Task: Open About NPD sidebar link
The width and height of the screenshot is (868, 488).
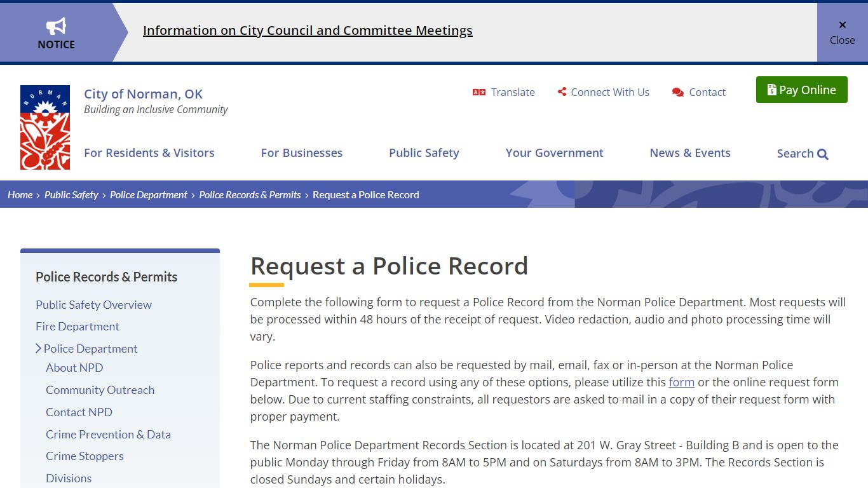Action: click(x=74, y=367)
